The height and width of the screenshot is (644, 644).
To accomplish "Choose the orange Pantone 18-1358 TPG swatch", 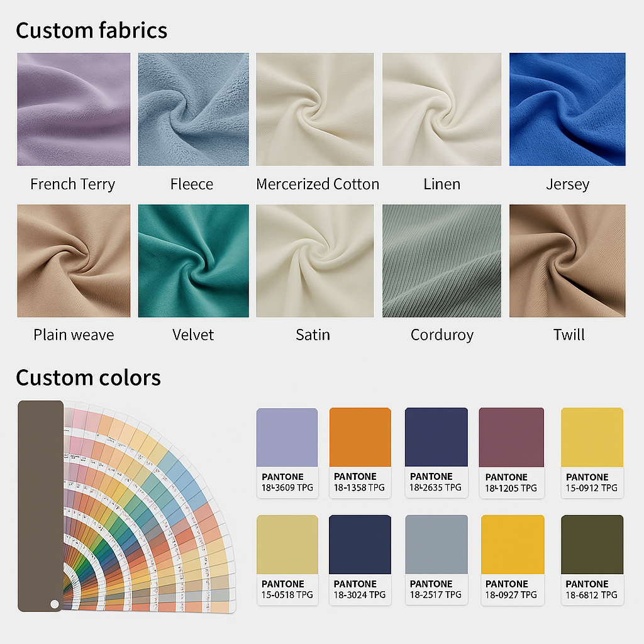I will tap(360, 453).
